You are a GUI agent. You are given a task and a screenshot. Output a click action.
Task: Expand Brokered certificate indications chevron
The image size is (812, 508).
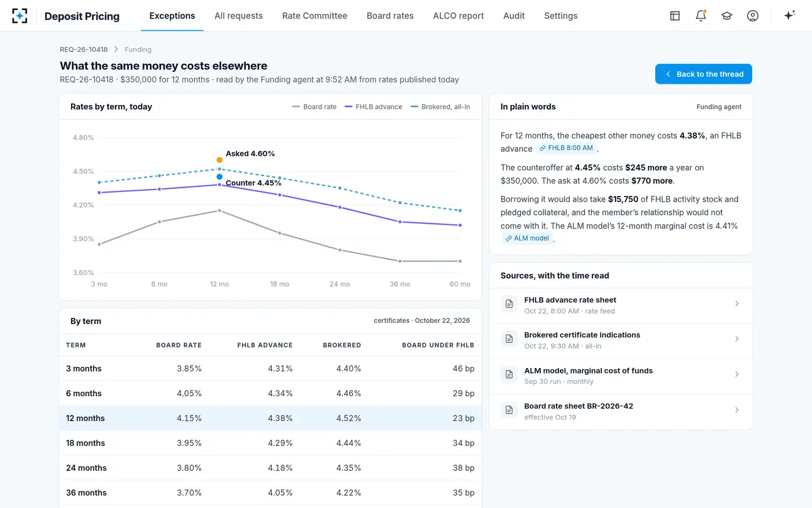coord(737,339)
